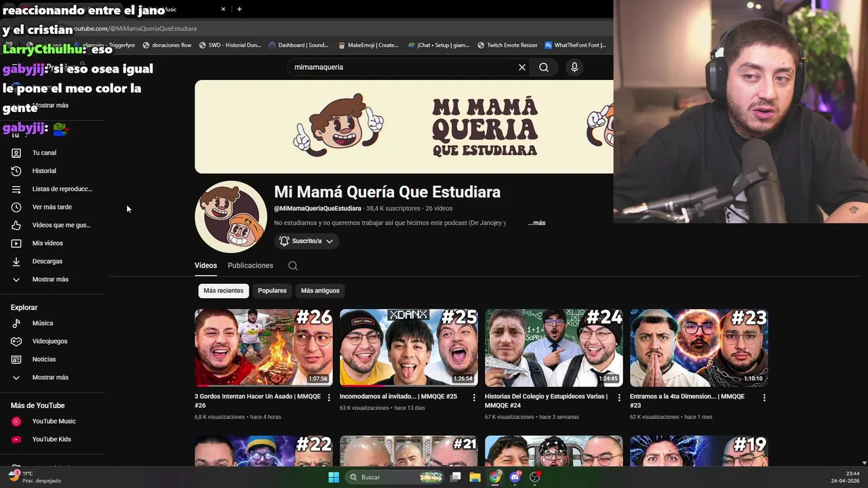Image resolution: width=868 pixels, height=488 pixels.
Task: Open video thumbnail #22
Action: (x=264, y=451)
